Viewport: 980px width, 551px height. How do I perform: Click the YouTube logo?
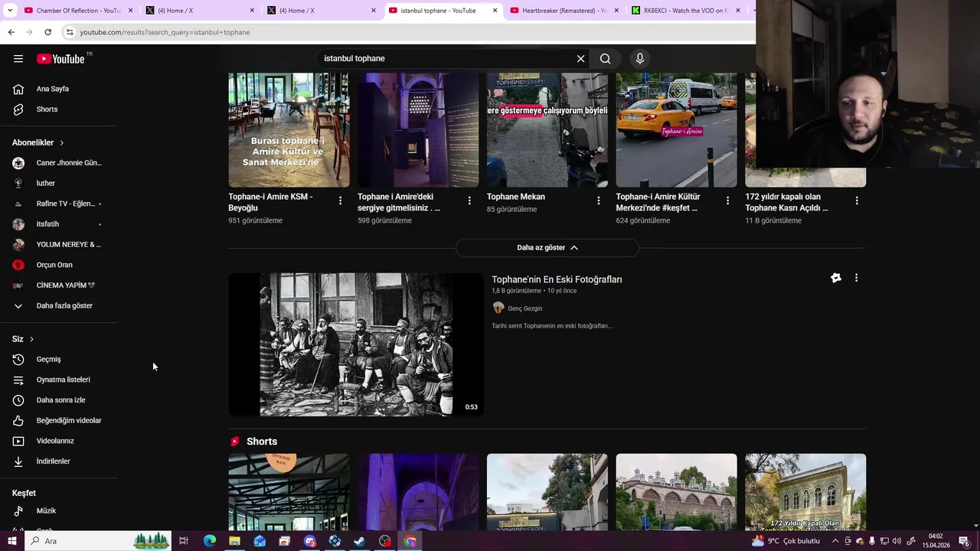[60, 59]
